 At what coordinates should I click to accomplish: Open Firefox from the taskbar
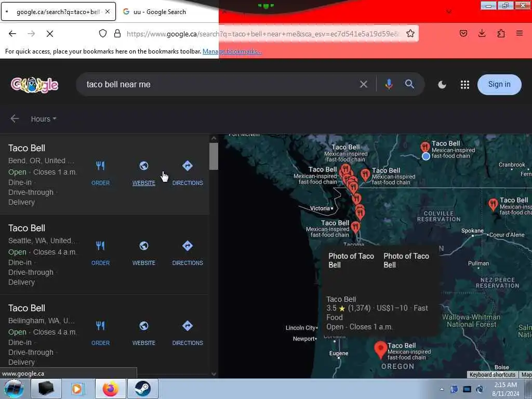pyautogui.click(x=111, y=389)
